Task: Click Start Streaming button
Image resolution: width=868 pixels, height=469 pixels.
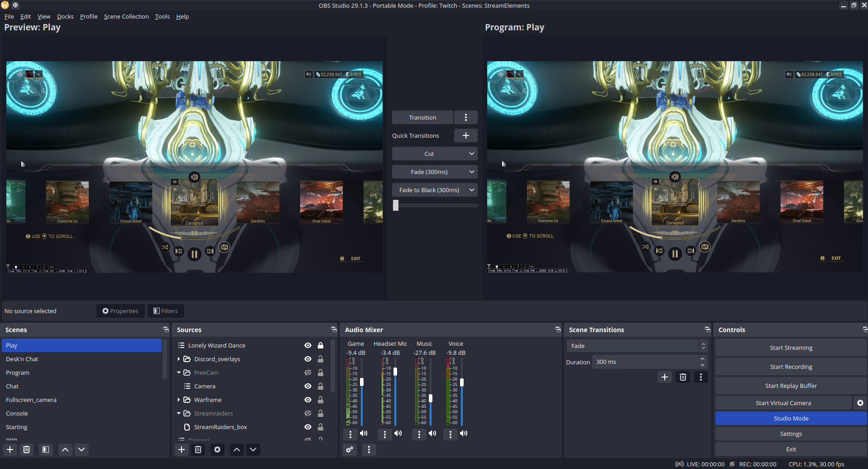Action: pyautogui.click(x=791, y=348)
